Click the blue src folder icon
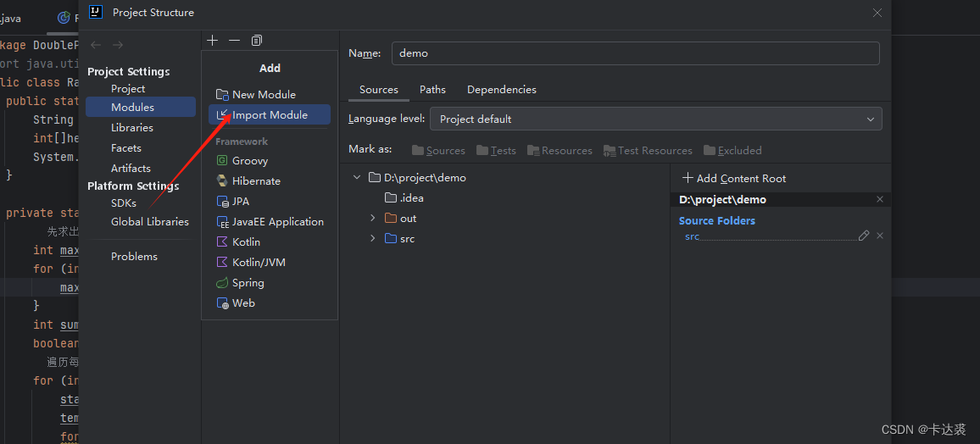The height and width of the screenshot is (444, 980). [391, 239]
